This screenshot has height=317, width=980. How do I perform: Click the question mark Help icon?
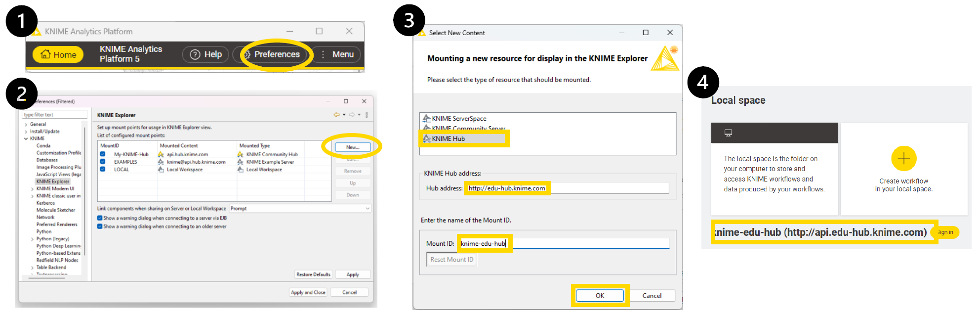(195, 54)
